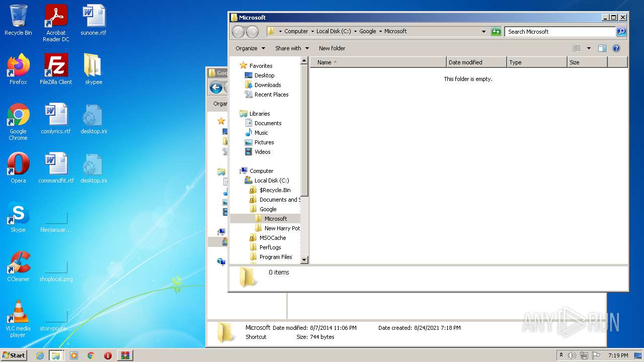Click the Computer breadcrumb in address bar
Image resolution: width=644 pixels, height=362 pixels.
[x=296, y=31]
